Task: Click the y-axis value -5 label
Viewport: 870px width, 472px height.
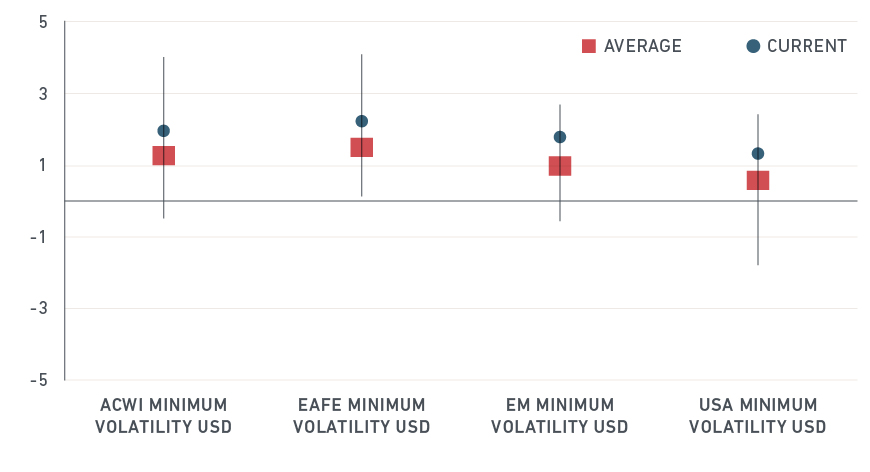Action: coord(40,380)
